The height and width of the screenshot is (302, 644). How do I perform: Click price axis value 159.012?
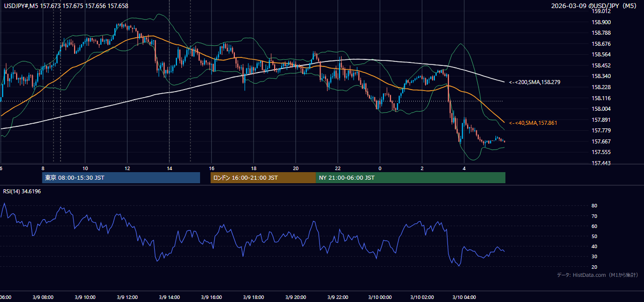[601, 11]
